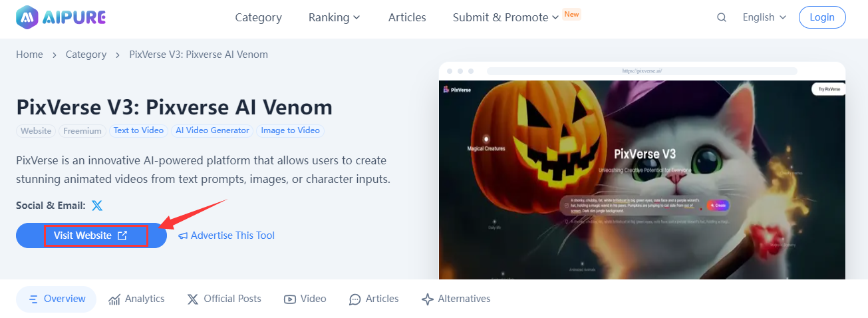The height and width of the screenshot is (318, 868).
Task: Expand the Ranking dropdown menu
Action: point(335,17)
